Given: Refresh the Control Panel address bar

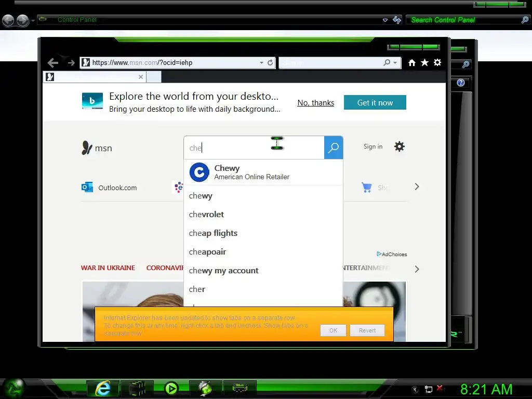Looking at the screenshot, I should coord(396,20).
